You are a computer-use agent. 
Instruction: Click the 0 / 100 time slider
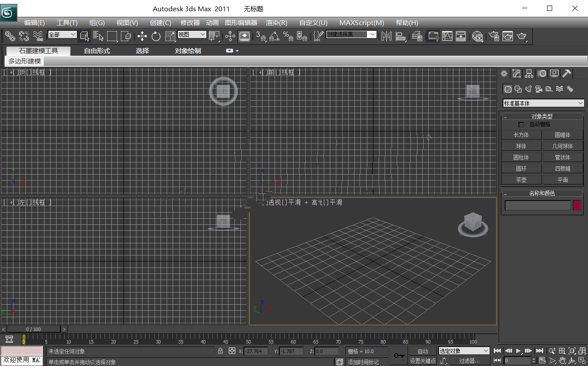pos(34,329)
